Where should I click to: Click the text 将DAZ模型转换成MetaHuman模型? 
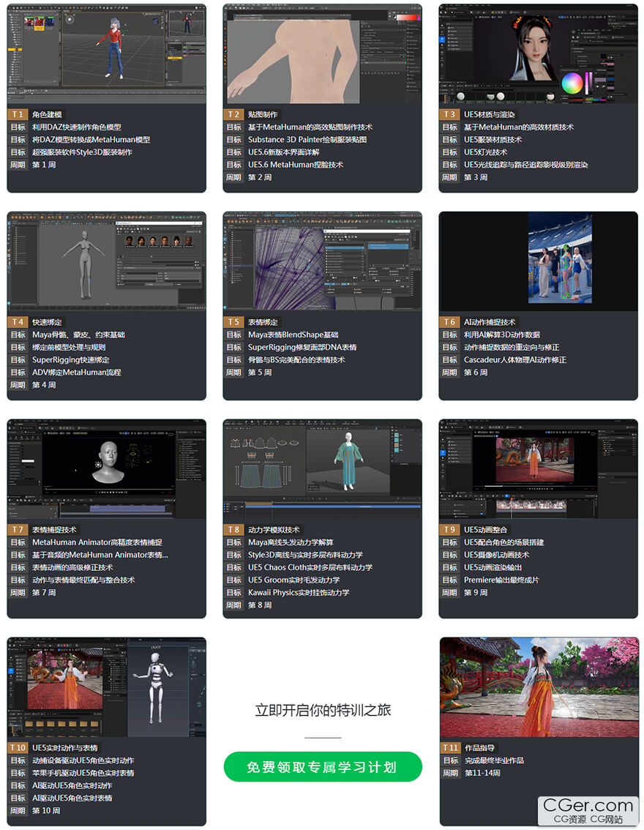tap(91, 140)
